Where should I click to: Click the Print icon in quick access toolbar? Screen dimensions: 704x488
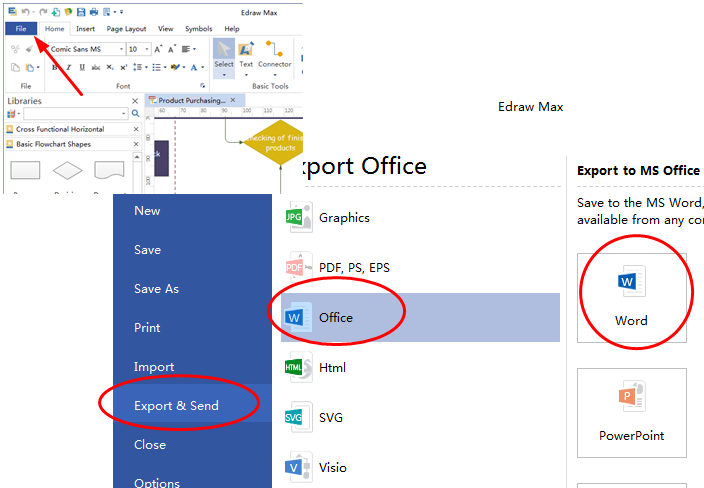(93, 12)
